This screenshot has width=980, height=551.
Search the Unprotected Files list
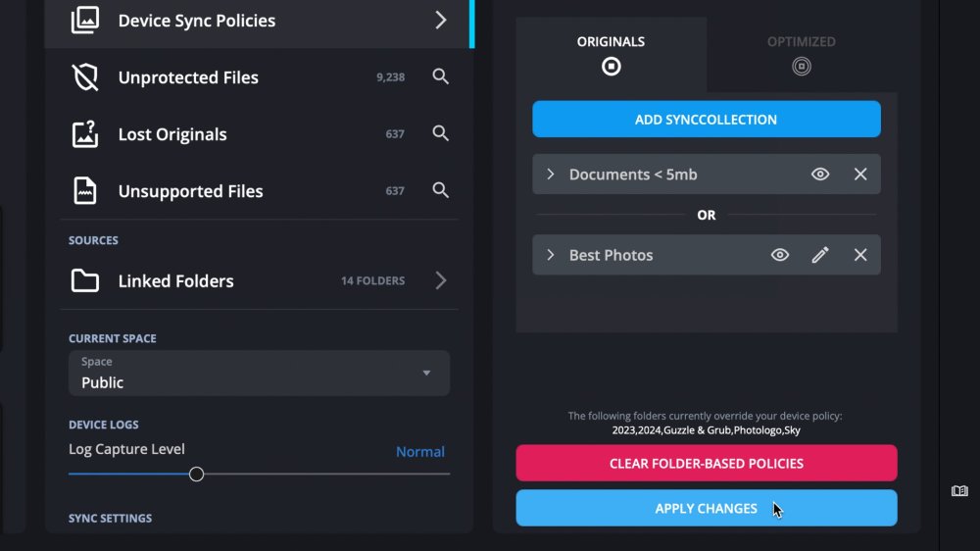coord(441,76)
